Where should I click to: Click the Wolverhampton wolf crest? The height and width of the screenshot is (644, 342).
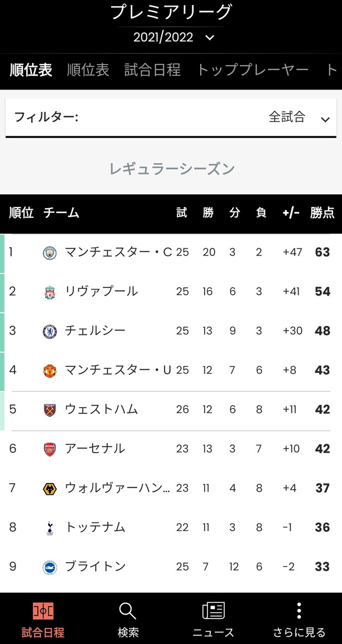[50, 489]
